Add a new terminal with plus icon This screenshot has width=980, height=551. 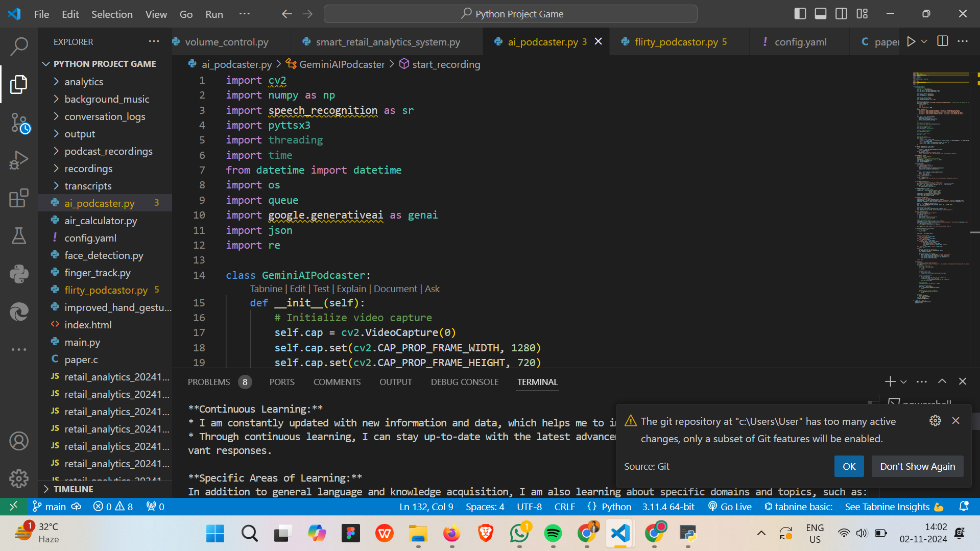pyautogui.click(x=890, y=381)
